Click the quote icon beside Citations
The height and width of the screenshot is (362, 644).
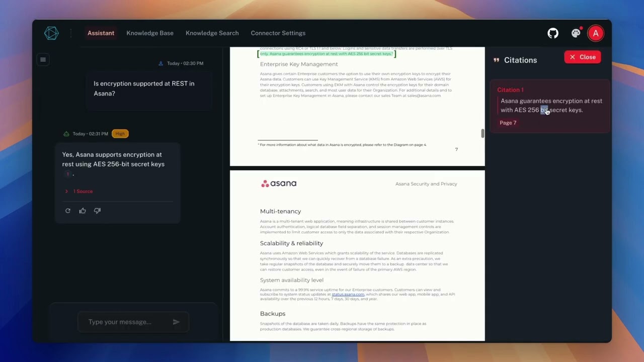496,60
